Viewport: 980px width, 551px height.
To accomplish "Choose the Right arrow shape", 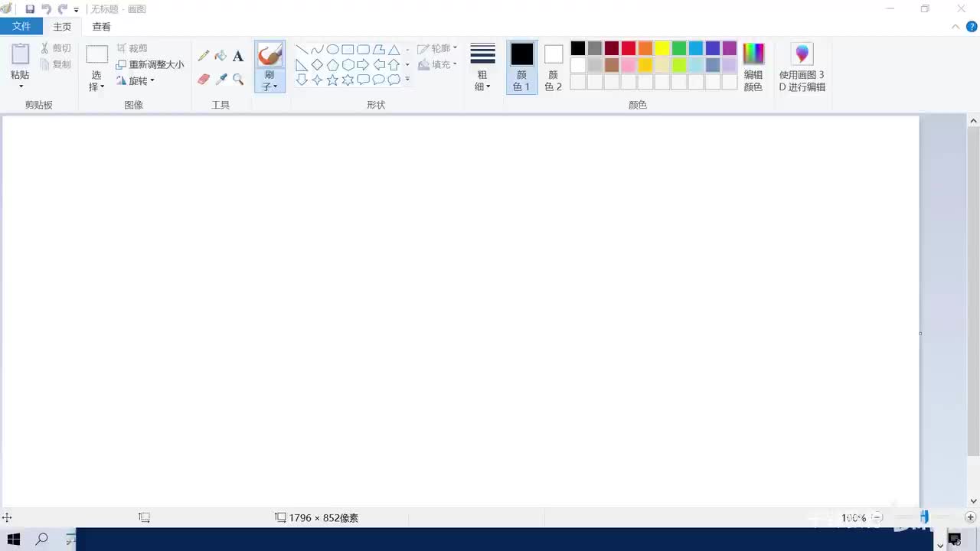I will tap(363, 65).
